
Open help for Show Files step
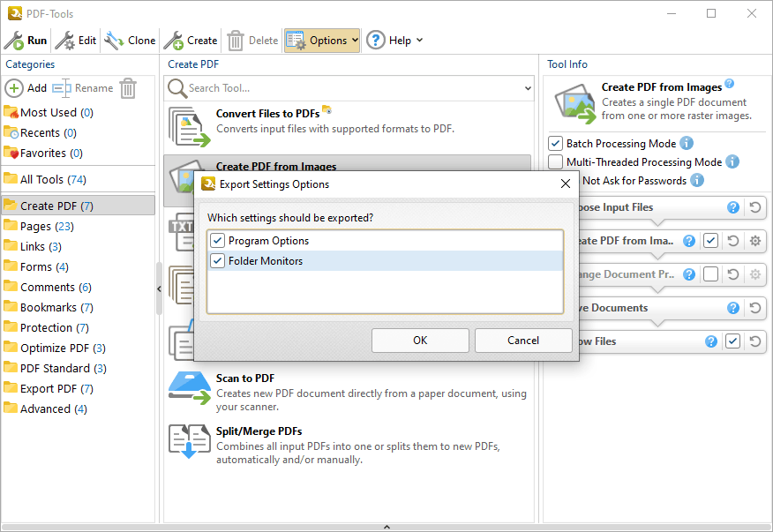711,341
